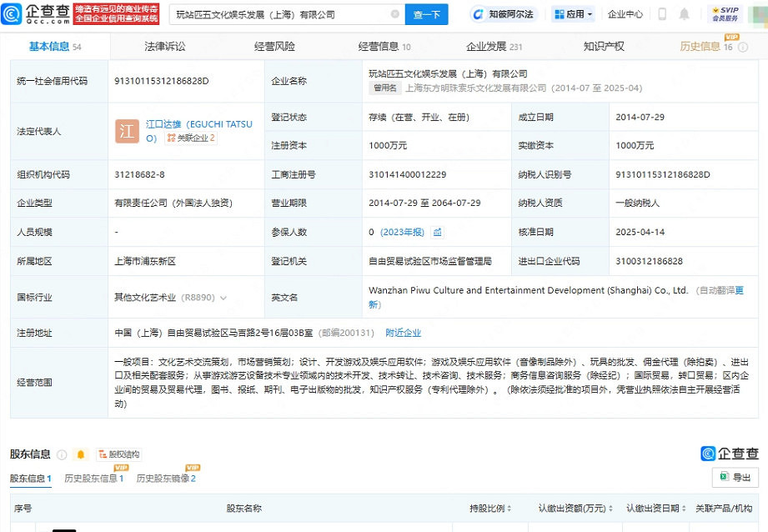Open the 历史股东信息 sub-tab
768x532 pixels.
93,479
